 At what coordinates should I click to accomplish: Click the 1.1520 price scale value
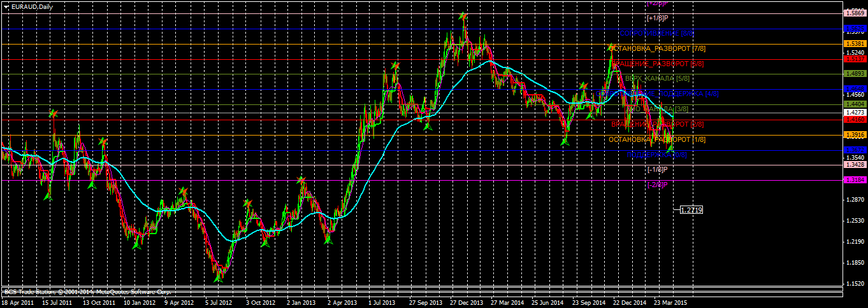855,284
